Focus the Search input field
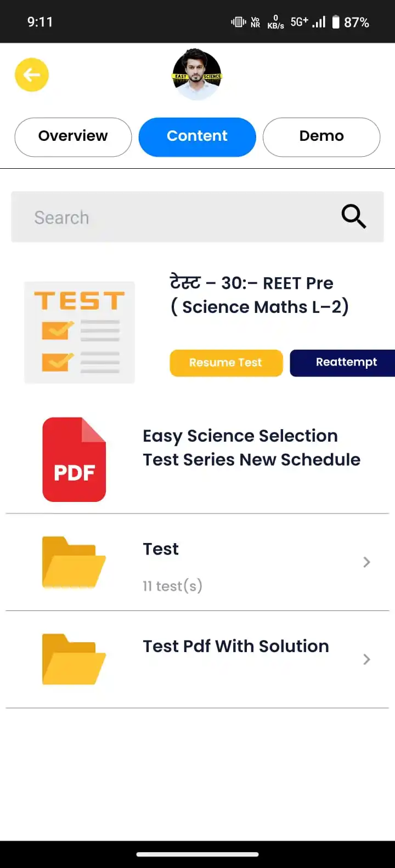The width and height of the screenshot is (395, 868). (198, 217)
